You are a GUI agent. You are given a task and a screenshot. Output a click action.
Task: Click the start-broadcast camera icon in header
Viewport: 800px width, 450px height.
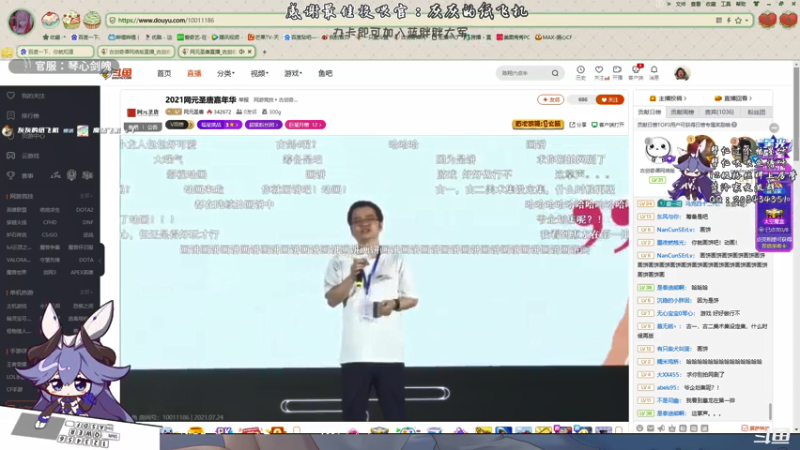617,70
